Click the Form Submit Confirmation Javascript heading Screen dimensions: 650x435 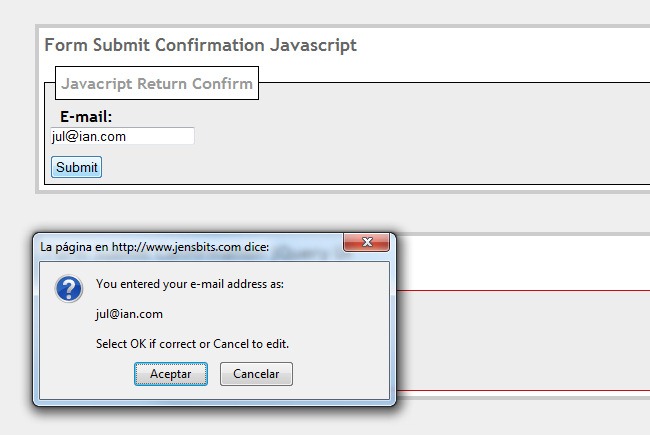coord(200,45)
